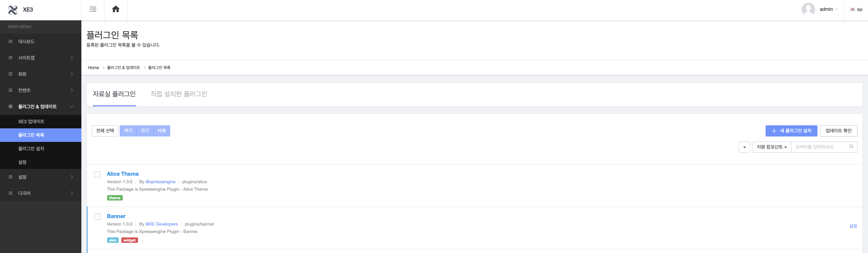
Task: Check the Banner plugin checkbox
Action: tap(97, 217)
